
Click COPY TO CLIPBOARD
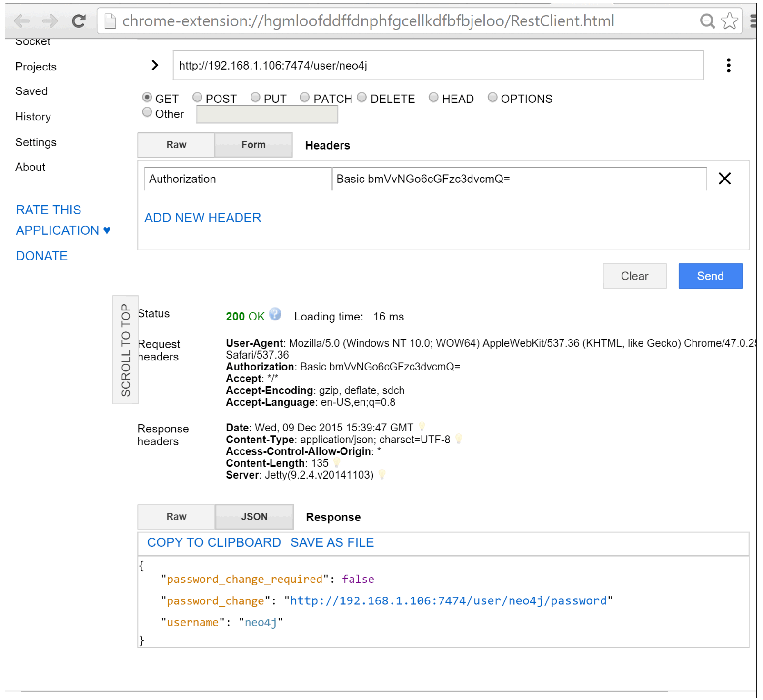214,542
